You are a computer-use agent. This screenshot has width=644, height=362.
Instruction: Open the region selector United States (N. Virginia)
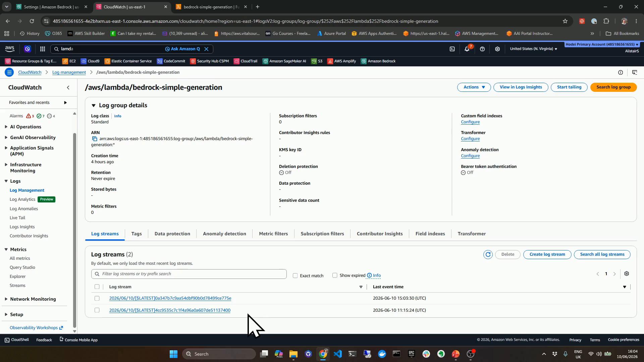pyautogui.click(x=533, y=49)
